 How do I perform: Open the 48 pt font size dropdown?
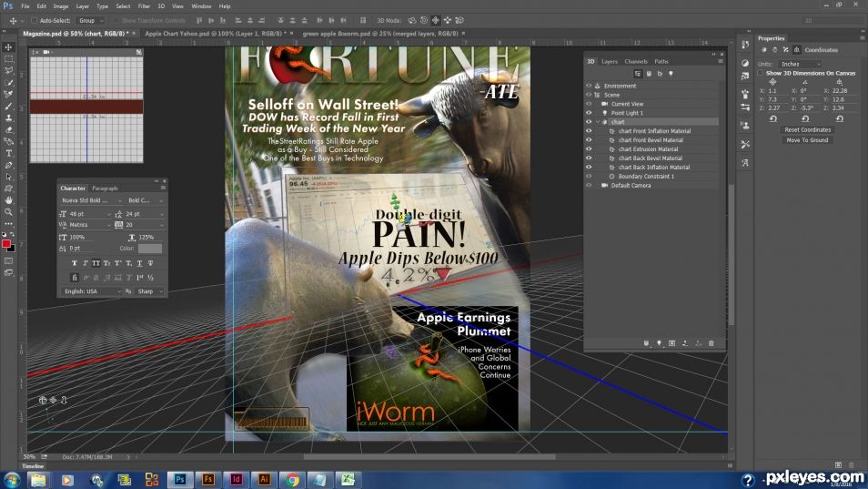[x=90, y=214]
